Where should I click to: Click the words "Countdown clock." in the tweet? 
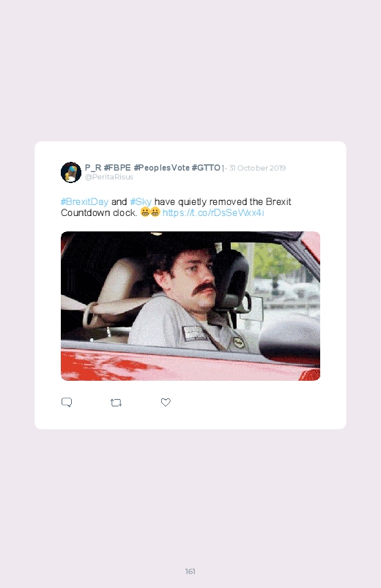pos(99,213)
